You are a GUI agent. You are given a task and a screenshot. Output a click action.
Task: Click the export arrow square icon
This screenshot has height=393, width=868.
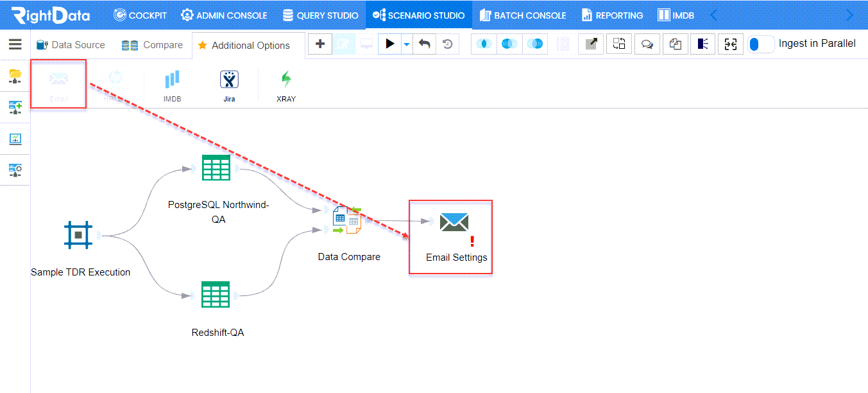(x=591, y=44)
